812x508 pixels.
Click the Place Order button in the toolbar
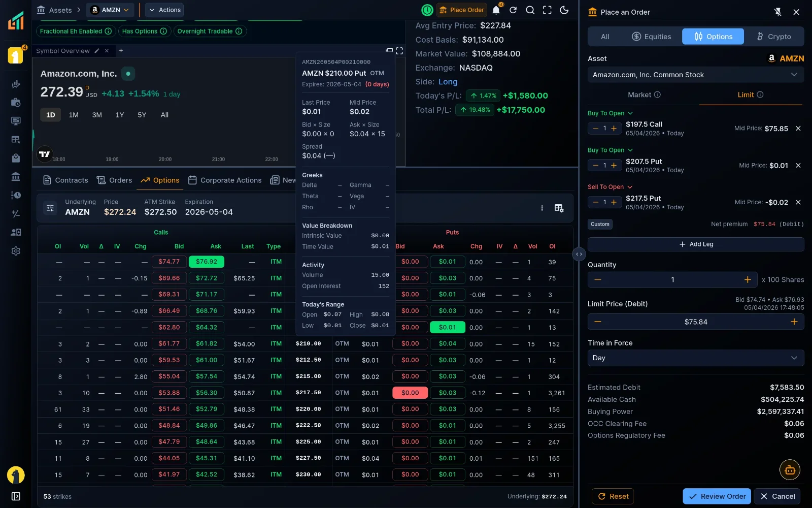click(461, 10)
